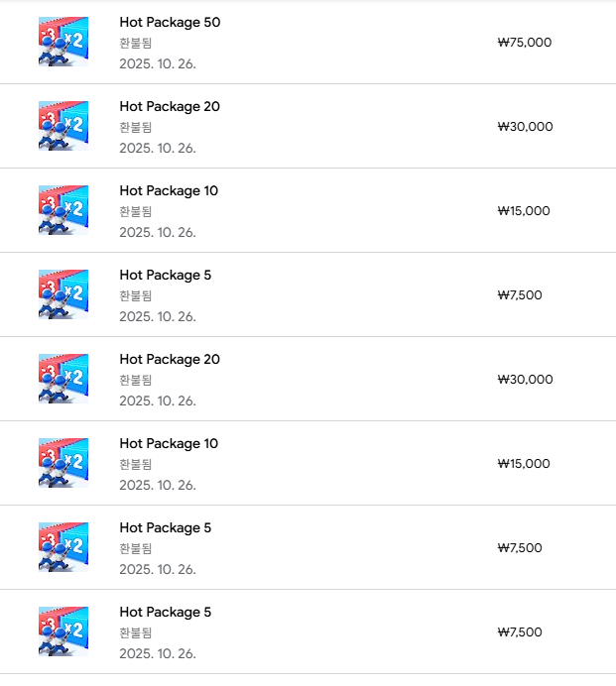Viewport: 616px width, 686px height.
Task: Click the second ₩15,000 price amount
Action: coord(524,464)
